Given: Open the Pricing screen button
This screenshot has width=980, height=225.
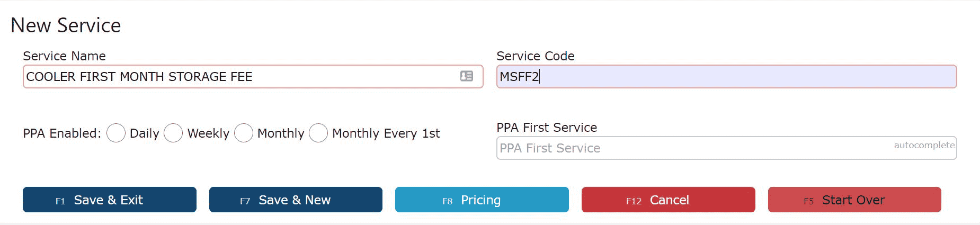Looking at the screenshot, I should point(482,200).
